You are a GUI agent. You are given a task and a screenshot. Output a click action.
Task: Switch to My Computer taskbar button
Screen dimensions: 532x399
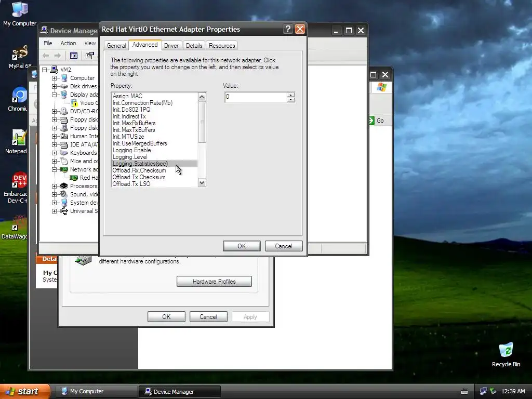tap(96, 392)
